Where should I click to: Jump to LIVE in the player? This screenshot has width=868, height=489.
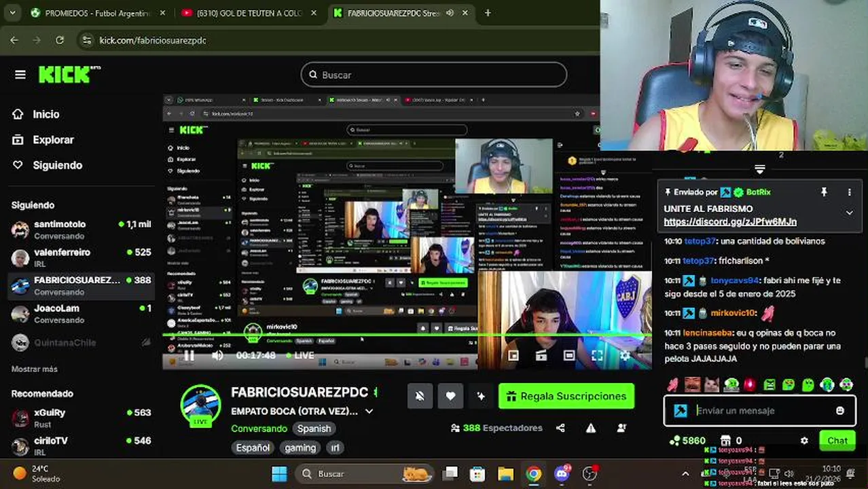(x=300, y=355)
